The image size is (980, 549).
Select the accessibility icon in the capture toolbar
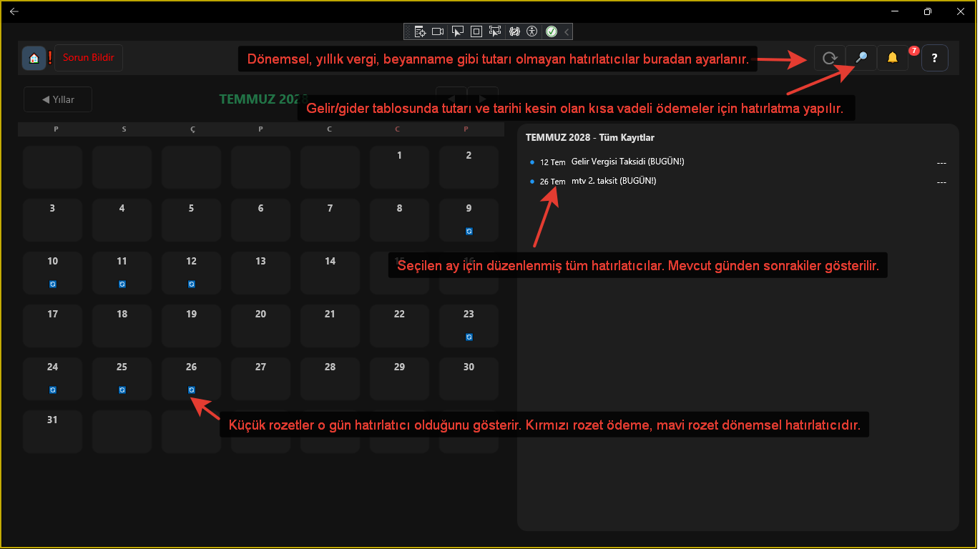(x=531, y=31)
